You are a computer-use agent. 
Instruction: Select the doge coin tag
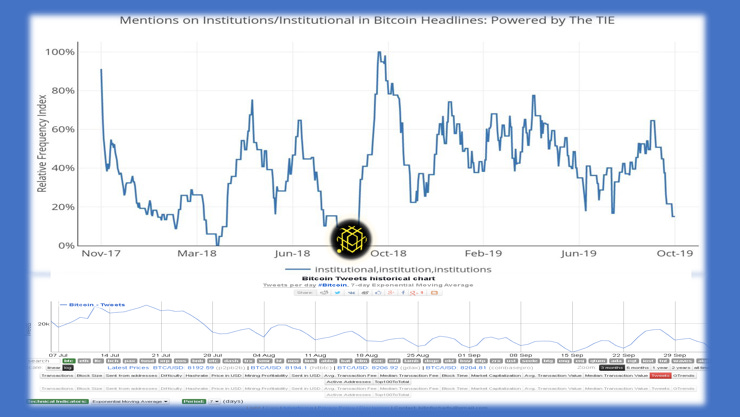pos(432,361)
